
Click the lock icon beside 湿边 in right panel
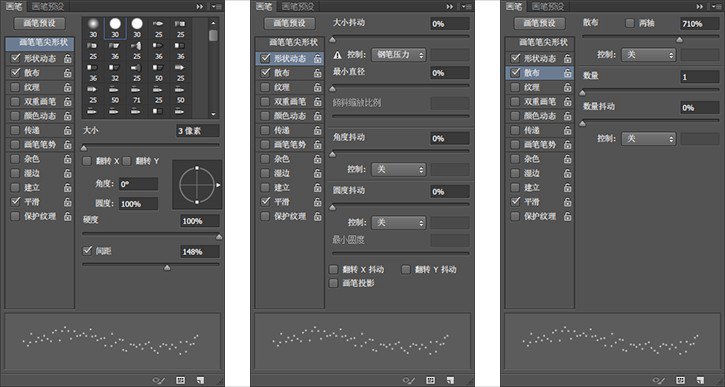point(568,173)
